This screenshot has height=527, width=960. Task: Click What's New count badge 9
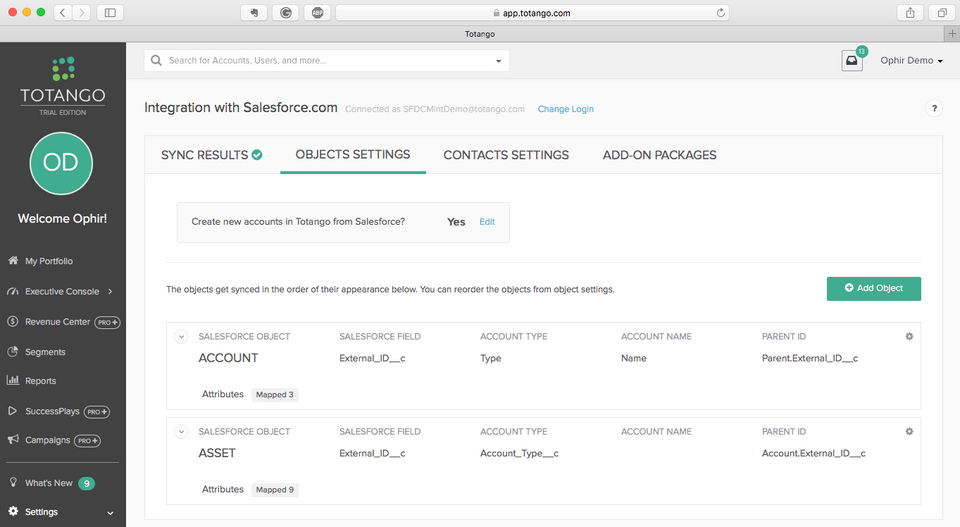pyautogui.click(x=86, y=484)
